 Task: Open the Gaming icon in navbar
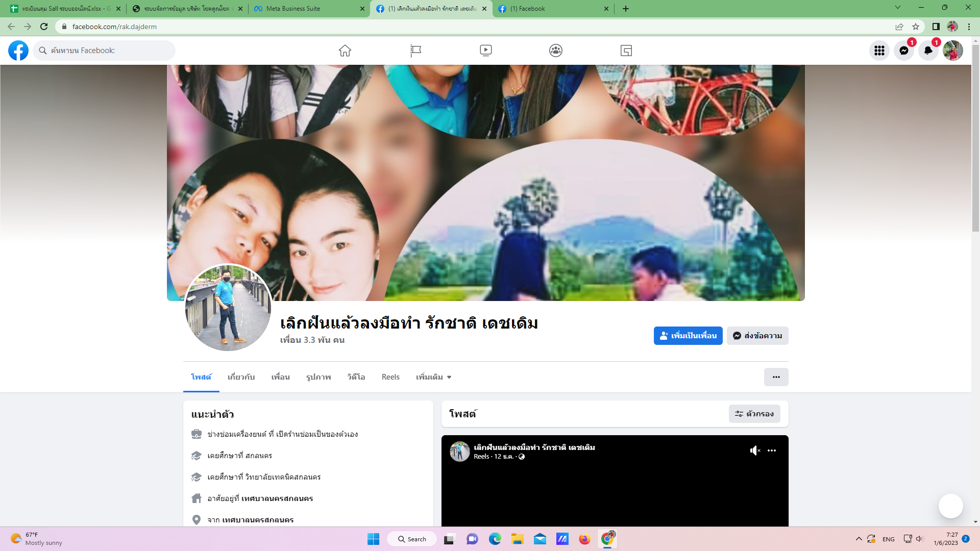click(x=626, y=51)
